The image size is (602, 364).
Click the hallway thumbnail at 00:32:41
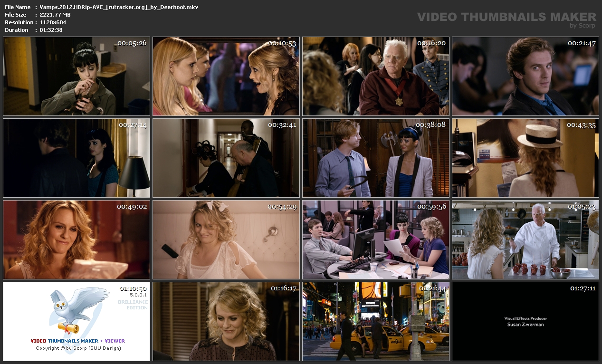point(226,158)
